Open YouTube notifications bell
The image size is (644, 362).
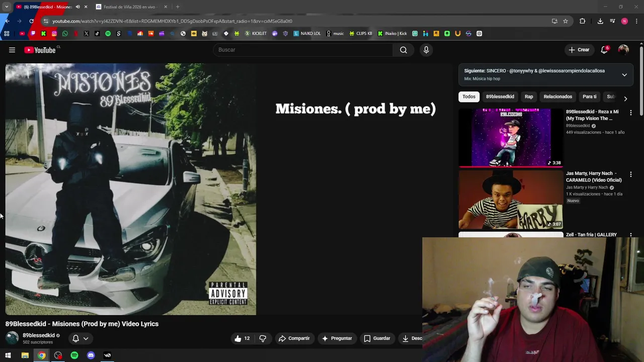point(604,50)
